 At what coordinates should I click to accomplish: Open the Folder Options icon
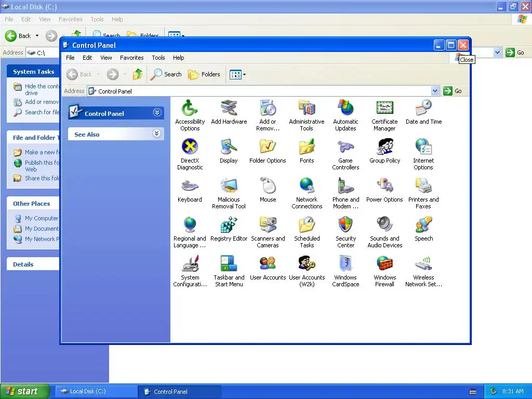point(268,147)
